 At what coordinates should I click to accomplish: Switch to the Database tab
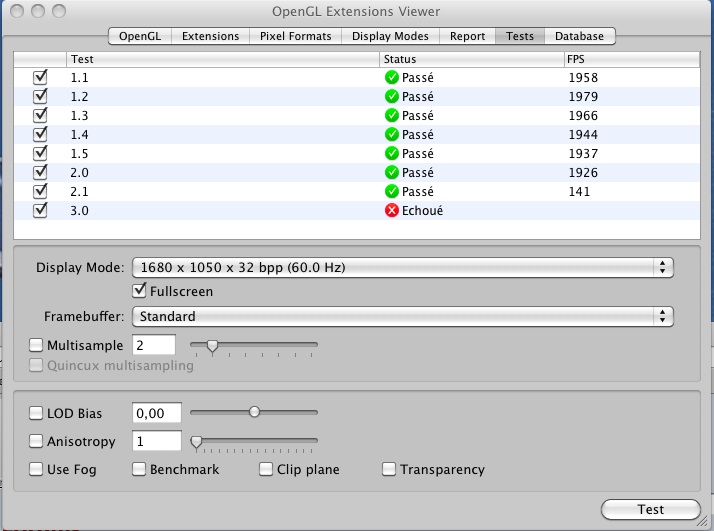[x=579, y=36]
